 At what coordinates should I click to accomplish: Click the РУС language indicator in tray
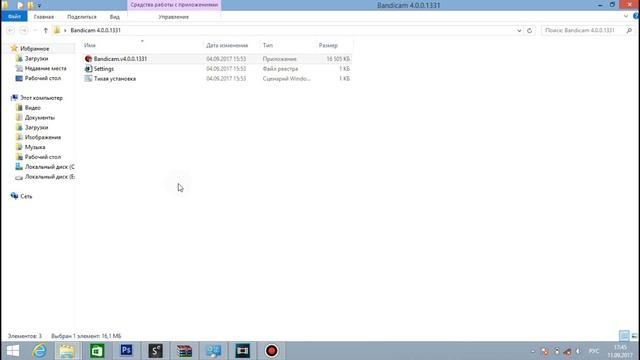point(594,351)
